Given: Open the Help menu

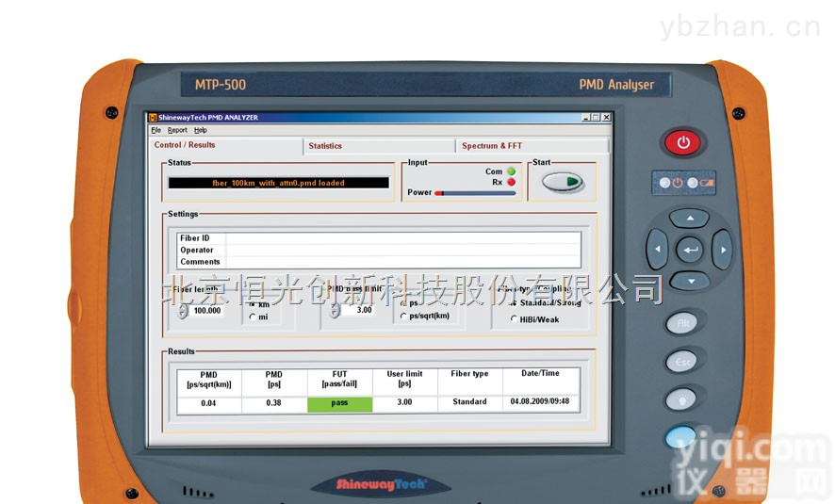Looking at the screenshot, I should coord(200,130).
